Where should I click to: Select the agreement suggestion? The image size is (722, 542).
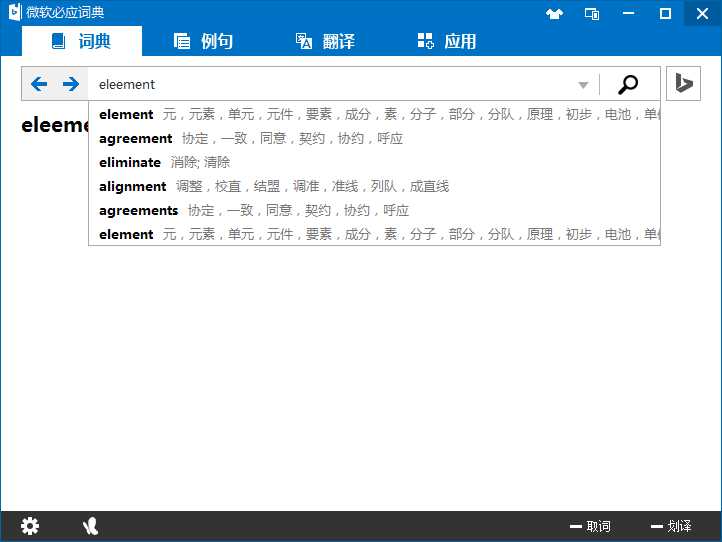point(374,138)
